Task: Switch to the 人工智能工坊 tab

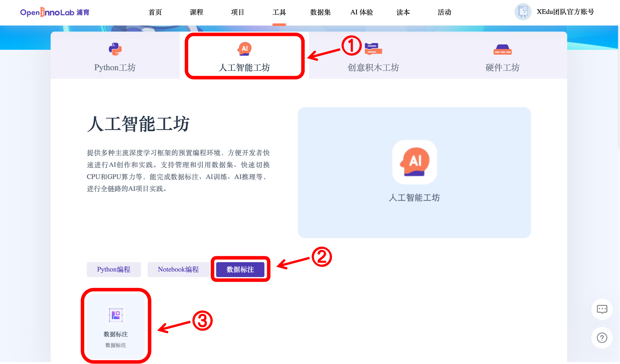Action: [244, 55]
